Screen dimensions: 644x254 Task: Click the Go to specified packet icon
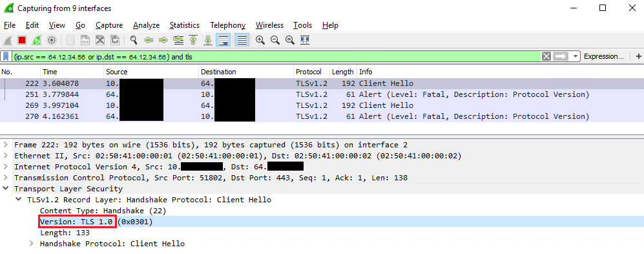click(x=178, y=40)
